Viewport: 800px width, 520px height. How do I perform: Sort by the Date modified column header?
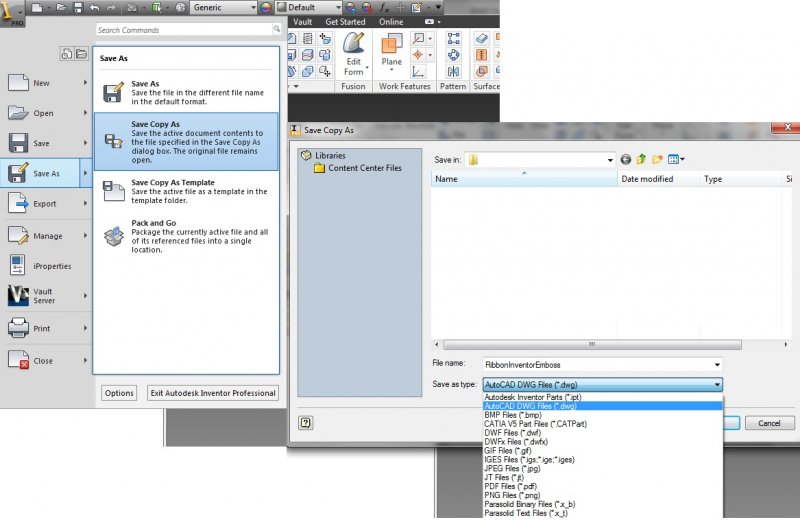658,179
